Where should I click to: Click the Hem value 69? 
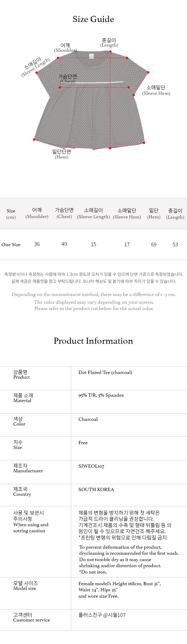[154, 245]
